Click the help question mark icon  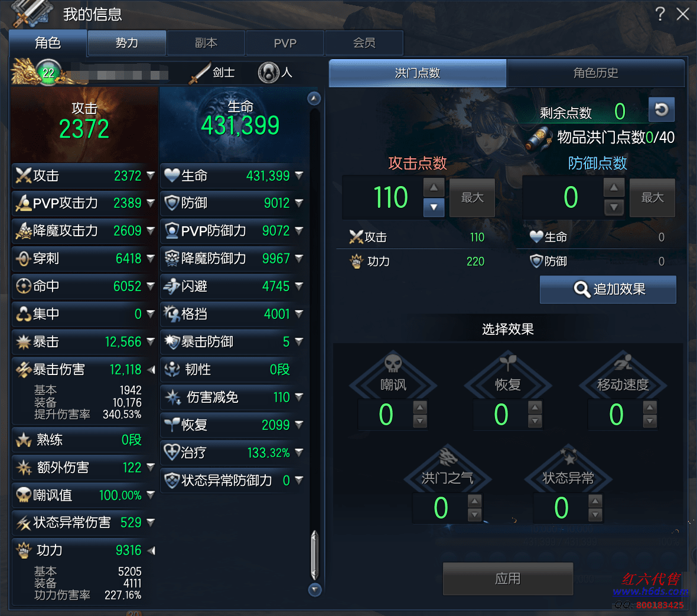(x=660, y=14)
